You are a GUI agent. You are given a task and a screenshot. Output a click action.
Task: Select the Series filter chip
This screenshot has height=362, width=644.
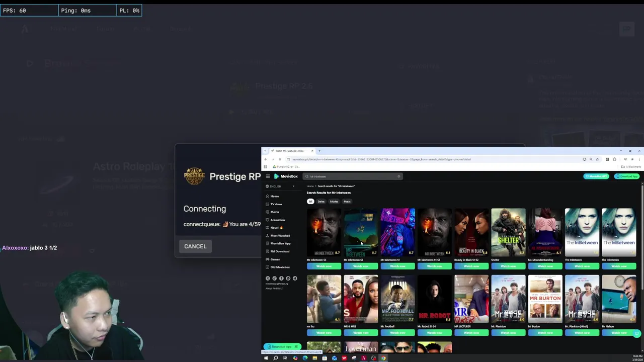click(x=321, y=202)
